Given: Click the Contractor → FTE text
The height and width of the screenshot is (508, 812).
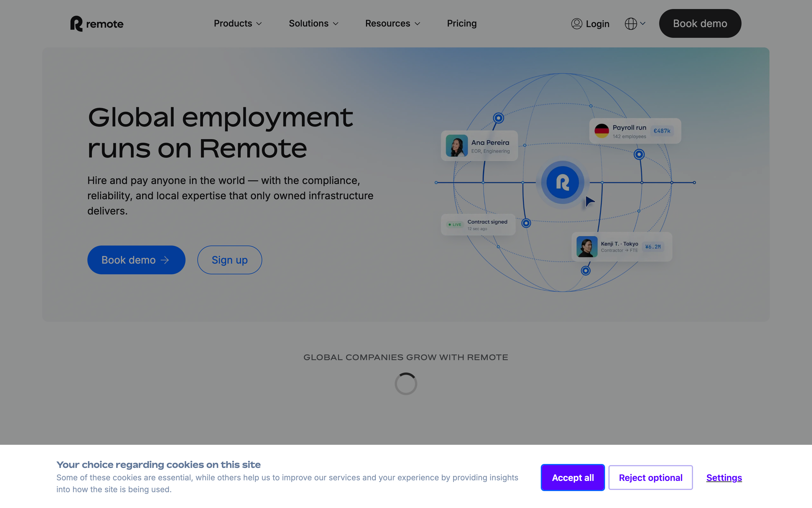Looking at the screenshot, I should point(619,250).
